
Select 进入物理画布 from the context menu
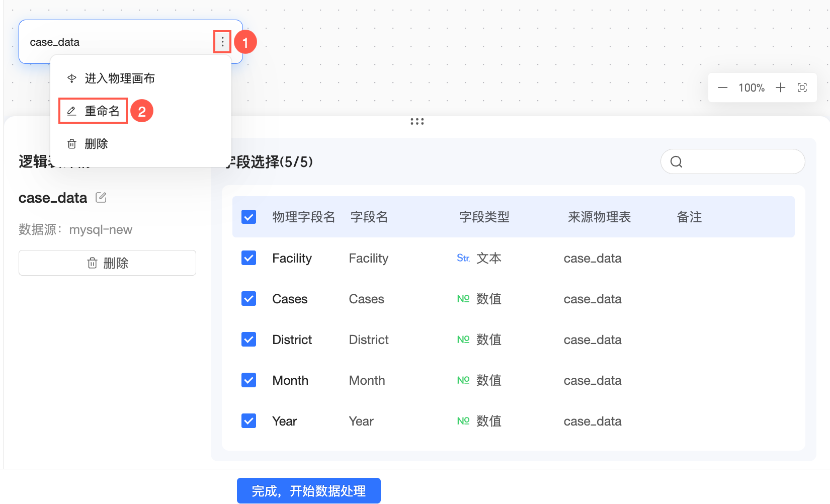click(141, 78)
